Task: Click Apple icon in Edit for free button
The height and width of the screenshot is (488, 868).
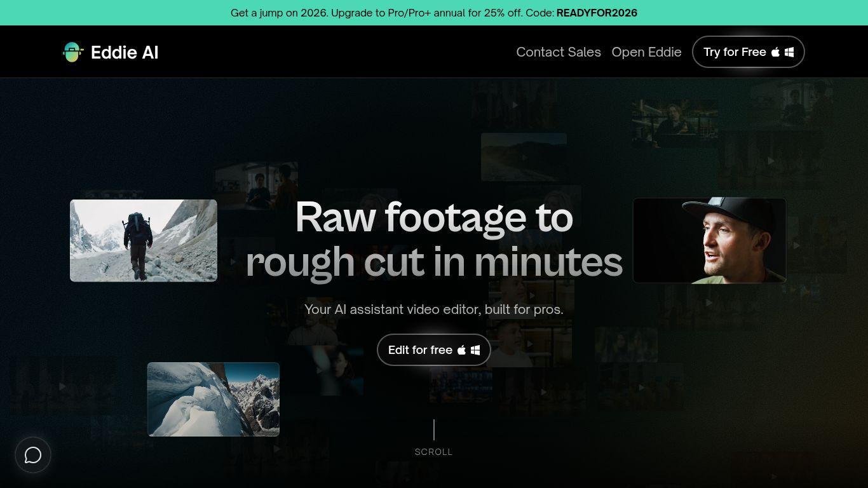Action: click(x=462, y=350)
